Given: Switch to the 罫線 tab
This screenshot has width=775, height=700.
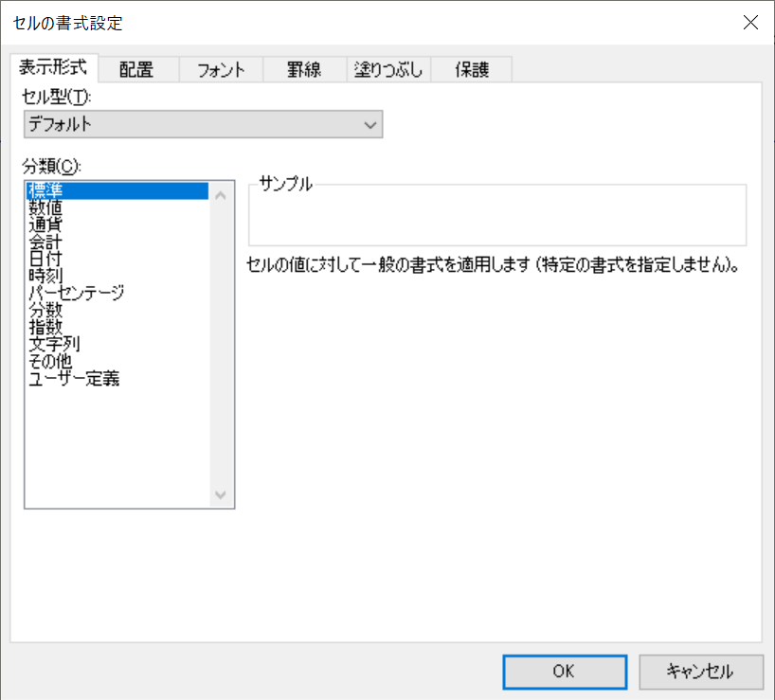Looking at the screenshot, I should click(304, 70).
